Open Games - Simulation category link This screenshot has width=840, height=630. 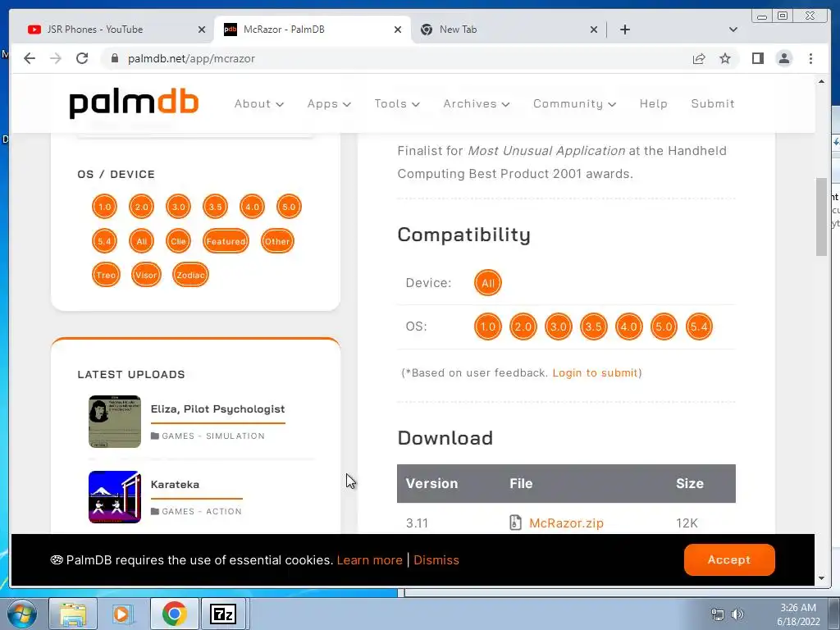[213, 436]
